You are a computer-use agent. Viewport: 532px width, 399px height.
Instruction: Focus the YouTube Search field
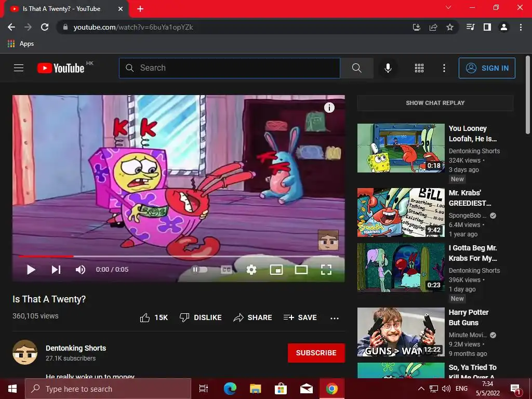229,68
